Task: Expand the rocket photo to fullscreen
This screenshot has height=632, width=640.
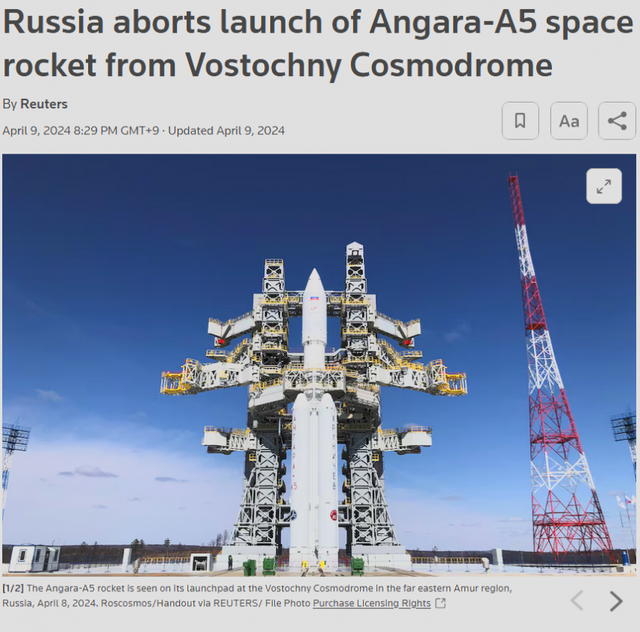Action: pyautogui.click(x=604, y=186)
